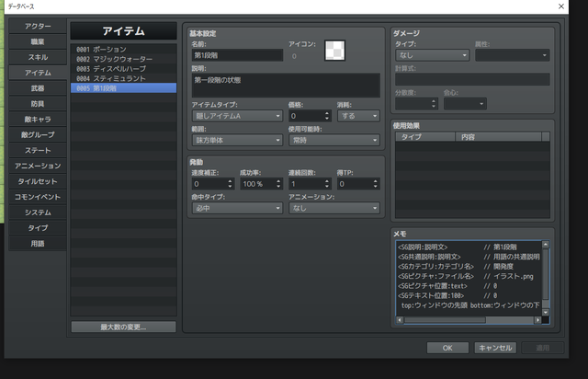Click the 計算式 input field

472,79
